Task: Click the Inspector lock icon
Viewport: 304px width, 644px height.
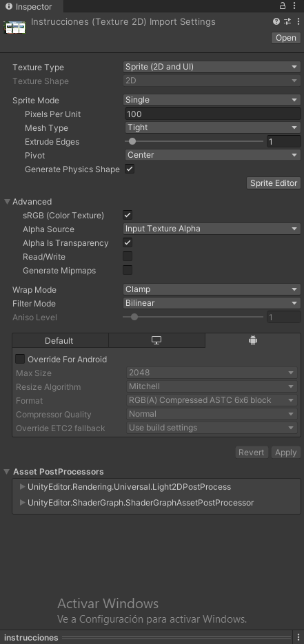Action: (x=283, y=6)
